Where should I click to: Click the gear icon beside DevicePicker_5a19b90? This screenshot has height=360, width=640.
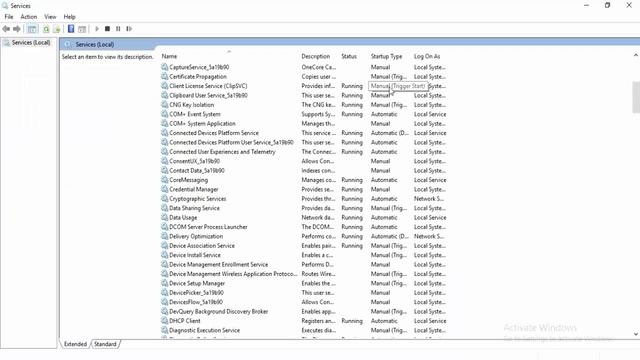pos(164,292)
